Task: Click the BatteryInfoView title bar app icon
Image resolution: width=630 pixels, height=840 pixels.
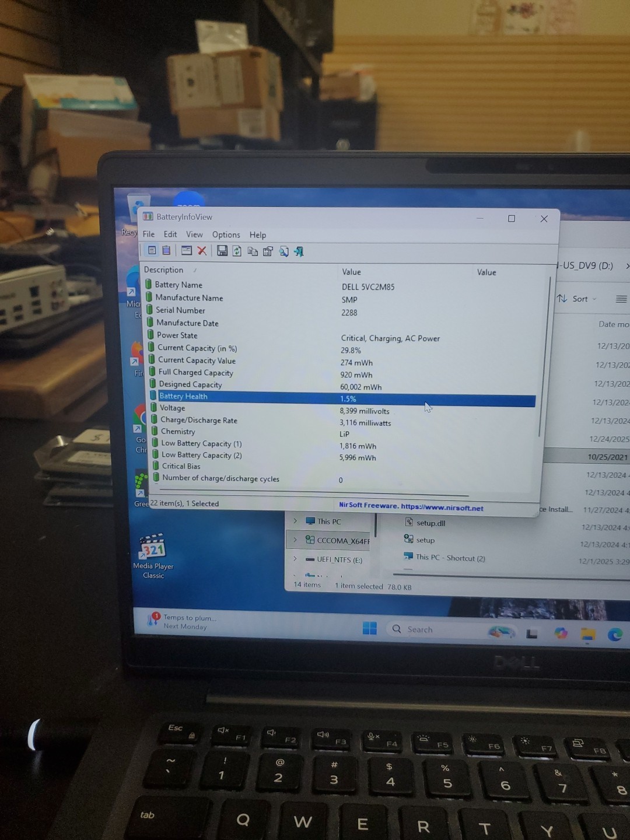Action: click(148, 216)
